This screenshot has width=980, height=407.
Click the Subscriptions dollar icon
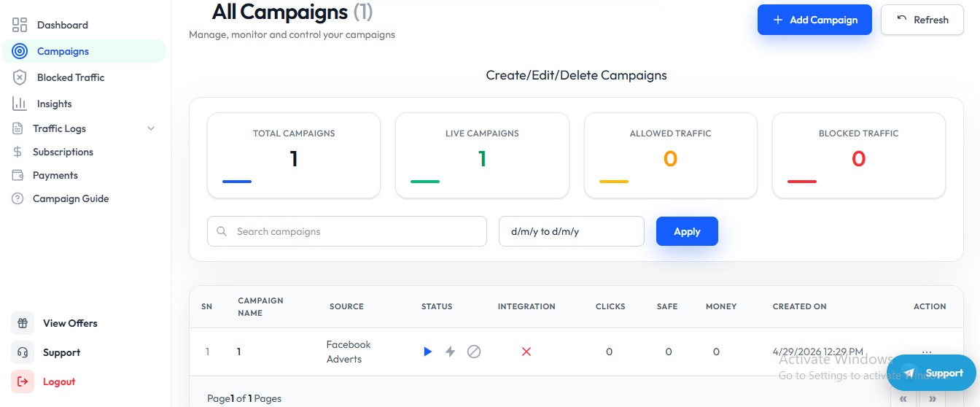(x=17, y=152)
